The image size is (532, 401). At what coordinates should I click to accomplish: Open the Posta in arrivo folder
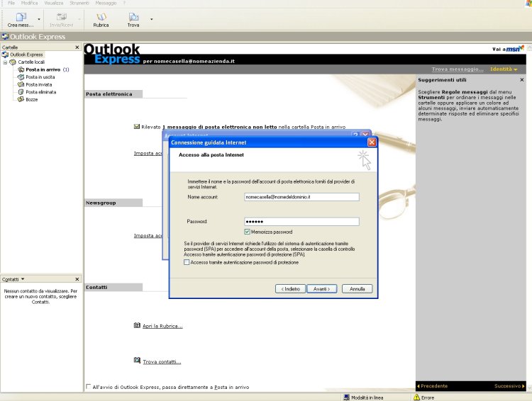coord(43,69)
